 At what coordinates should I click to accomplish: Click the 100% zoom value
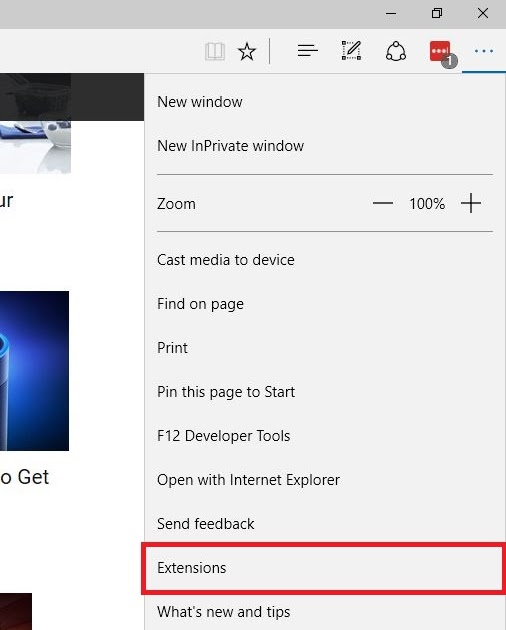[x=427, y=204]
